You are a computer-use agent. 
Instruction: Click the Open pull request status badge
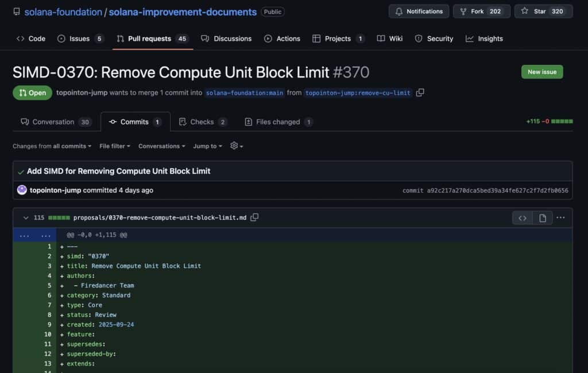[33, 93]
